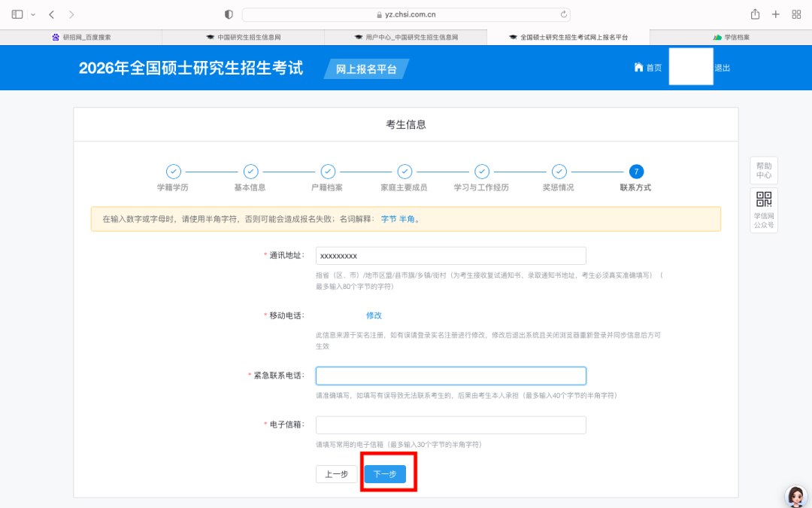Click the 电子信箱 input field
The width and height of the screenshot is (812, 508).
pyautogui.click(x=450, y=425)
